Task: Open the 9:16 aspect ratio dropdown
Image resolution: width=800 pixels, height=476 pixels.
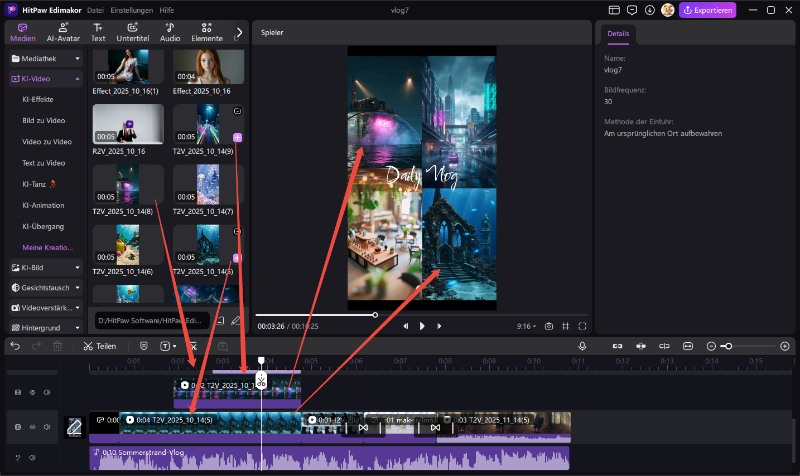Action: coord(527,326)
